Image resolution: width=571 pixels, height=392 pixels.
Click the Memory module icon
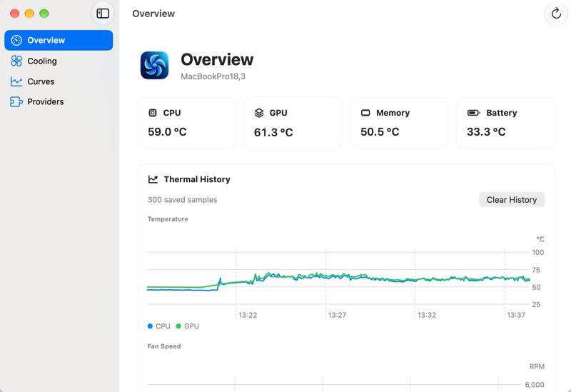click(x=365, y=113)
